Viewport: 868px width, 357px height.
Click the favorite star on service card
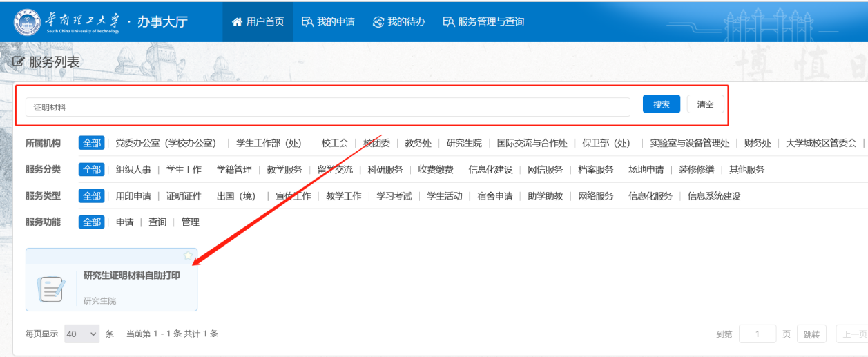188,255
